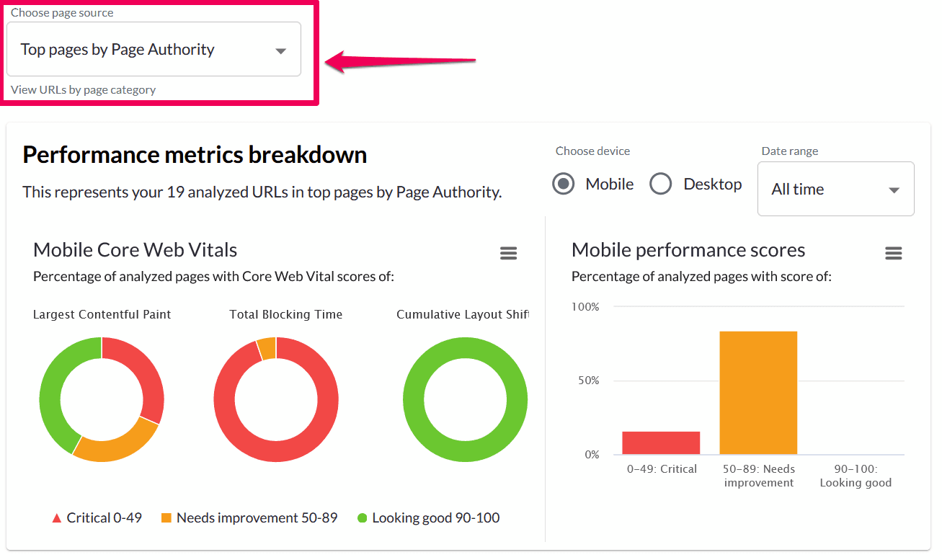Open Mobile Core Web Vitals chart menu
942x560 pixels.
pyautogui.click(x=508, y=253)
